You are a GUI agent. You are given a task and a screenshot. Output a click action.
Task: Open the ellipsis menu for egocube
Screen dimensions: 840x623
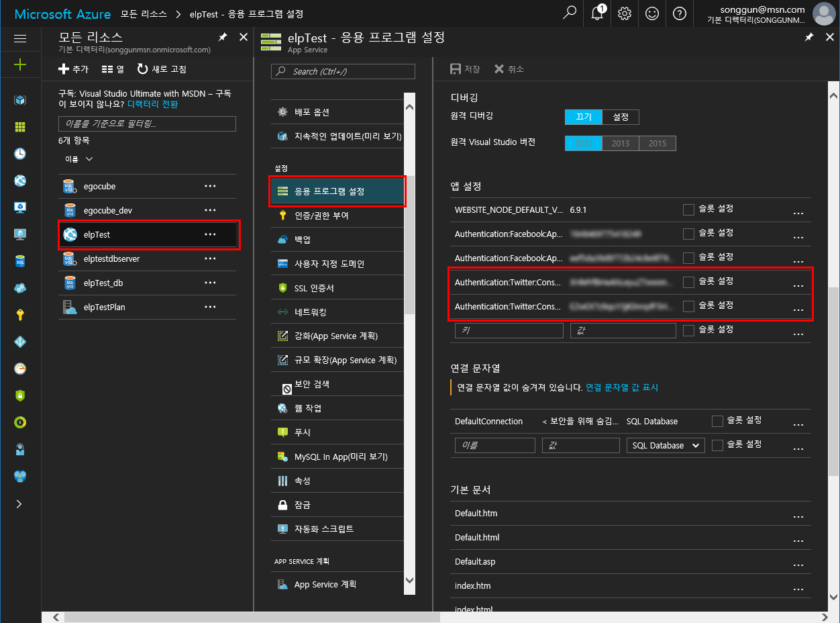[x=210, y=186]
